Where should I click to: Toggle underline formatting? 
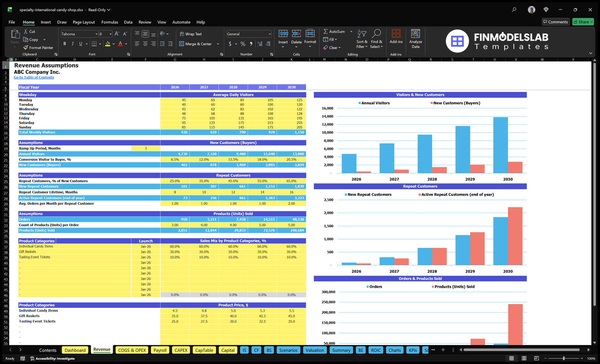point(80,44)
